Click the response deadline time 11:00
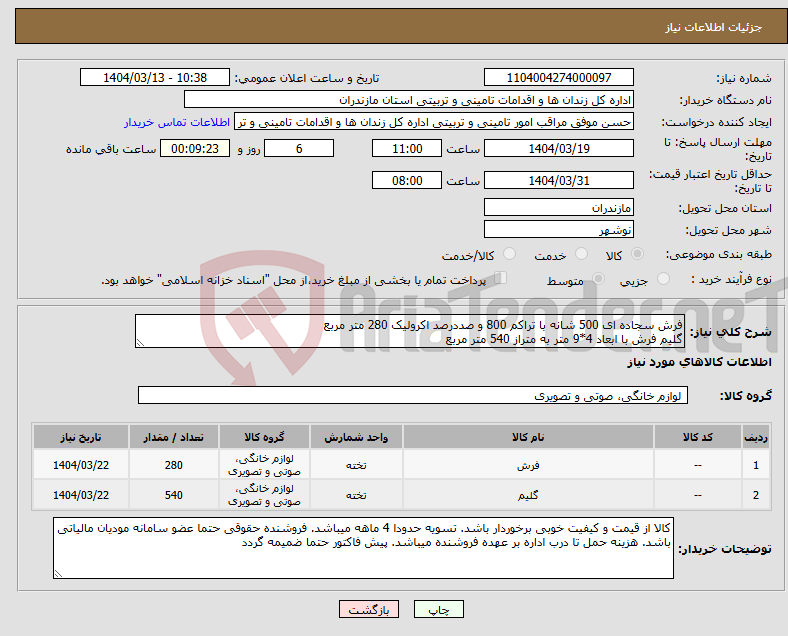Image resolution: width=788 pixels, height=636 pixels. pyautogui.click(x=407, y=149)
